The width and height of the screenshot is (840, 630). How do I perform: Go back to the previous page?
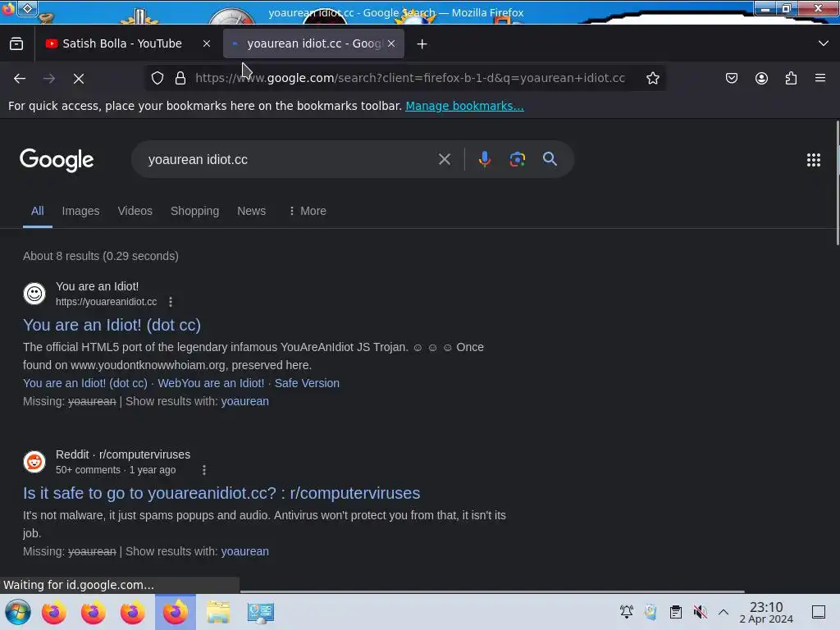[x=20, y=78]
